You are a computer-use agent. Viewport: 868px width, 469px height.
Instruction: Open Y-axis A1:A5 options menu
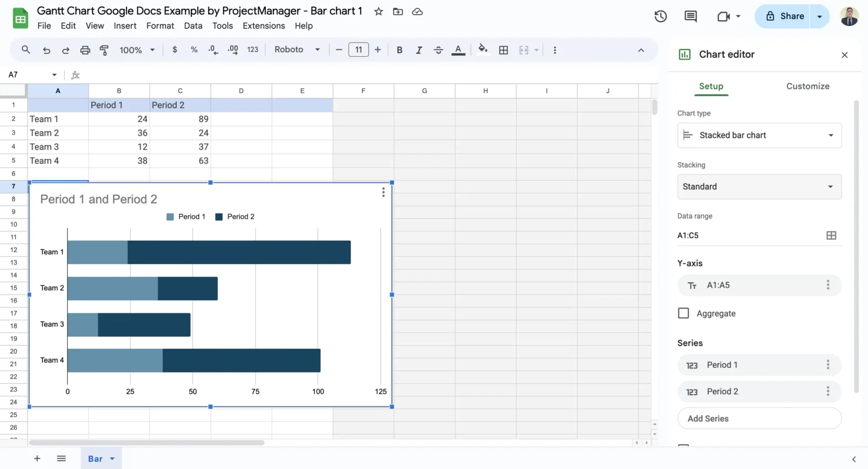tap(828, 285)
